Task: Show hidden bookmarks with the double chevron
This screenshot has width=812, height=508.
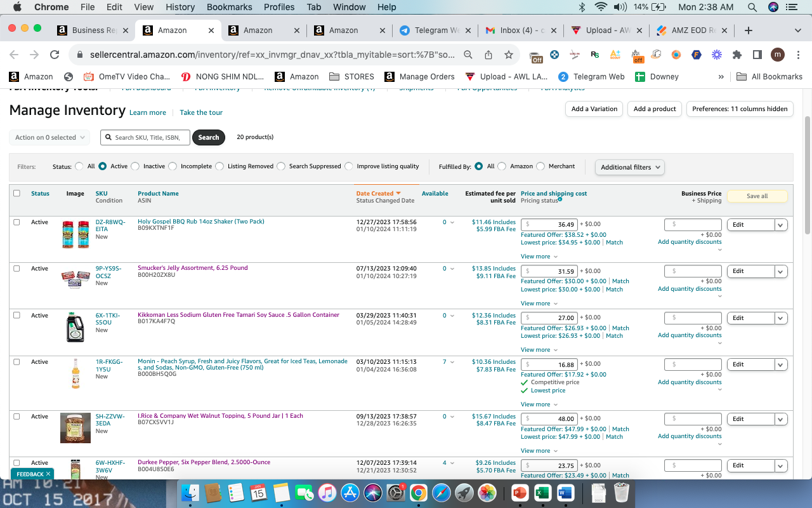Action: (721, 77)
